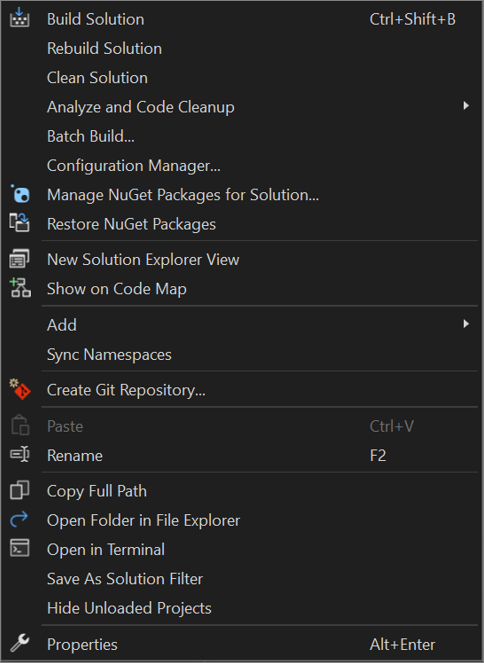Click the Properties wrench icon
The height and width of the screenshot is (663, 484).
(19, 643)
